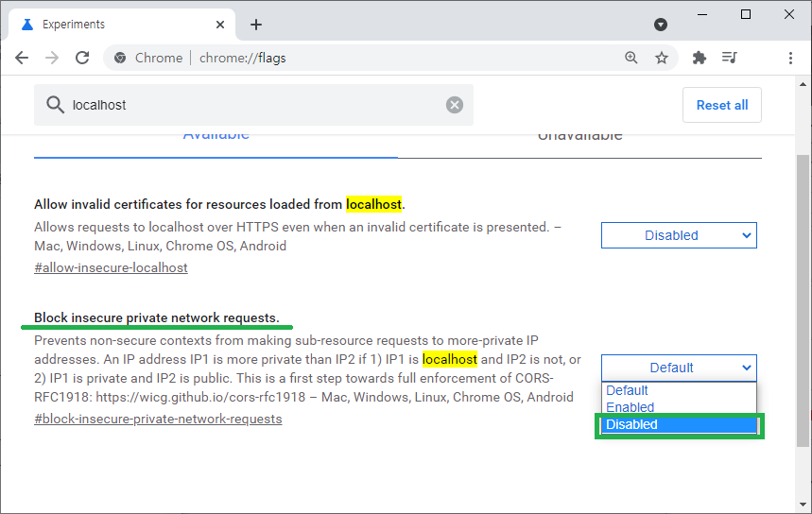Maximize the Chrome window

[746, 14]
